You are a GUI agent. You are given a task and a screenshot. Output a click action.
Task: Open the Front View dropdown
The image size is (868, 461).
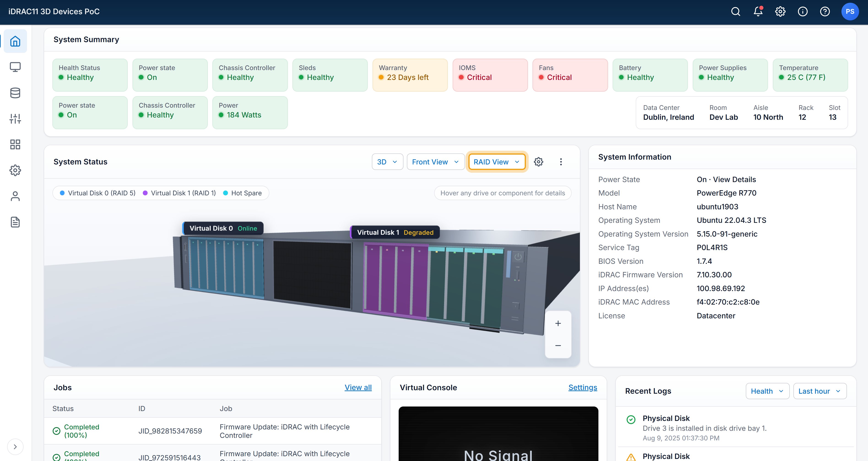436,162
